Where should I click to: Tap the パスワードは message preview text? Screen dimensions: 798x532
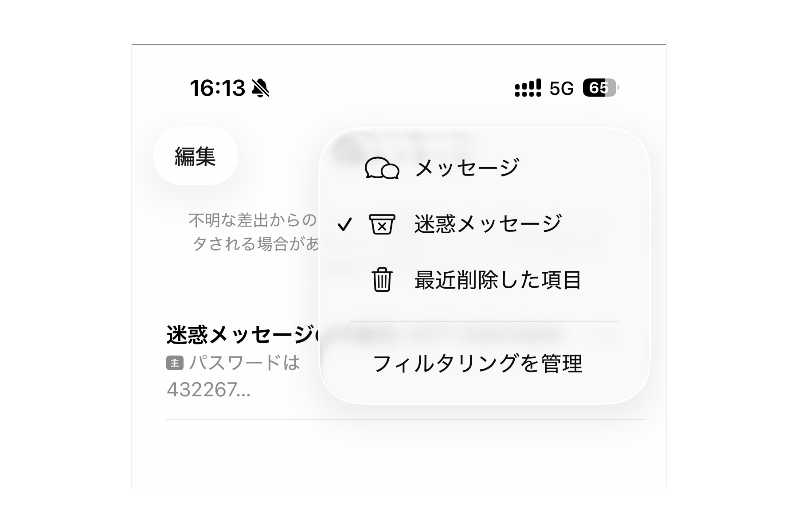[245, 363]
